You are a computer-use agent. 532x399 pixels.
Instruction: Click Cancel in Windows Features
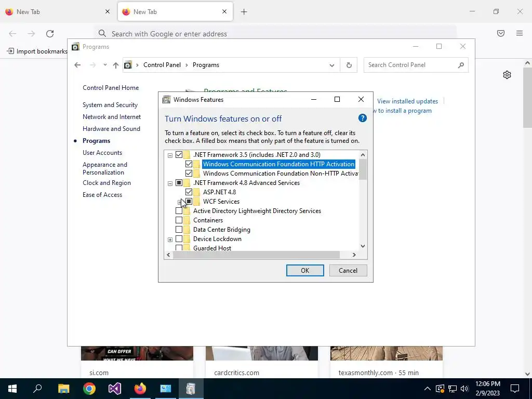(348, 270)
